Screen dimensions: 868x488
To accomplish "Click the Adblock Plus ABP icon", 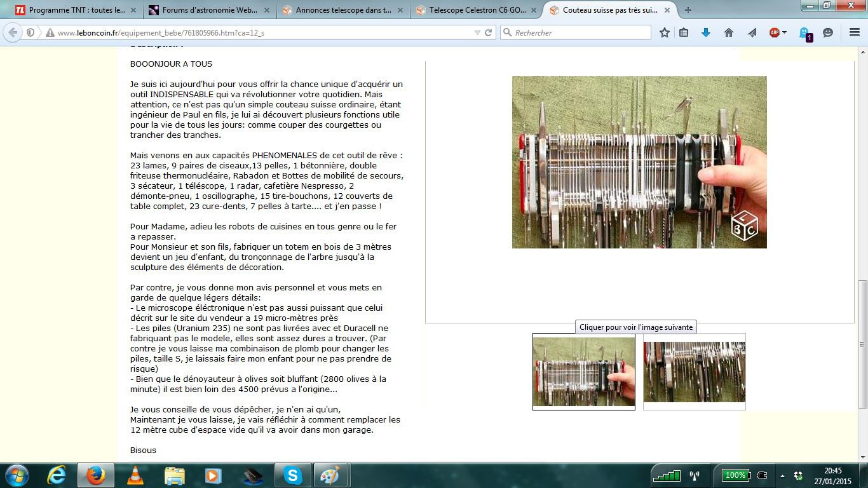I will pyautogui.click(x=775, y=32).
